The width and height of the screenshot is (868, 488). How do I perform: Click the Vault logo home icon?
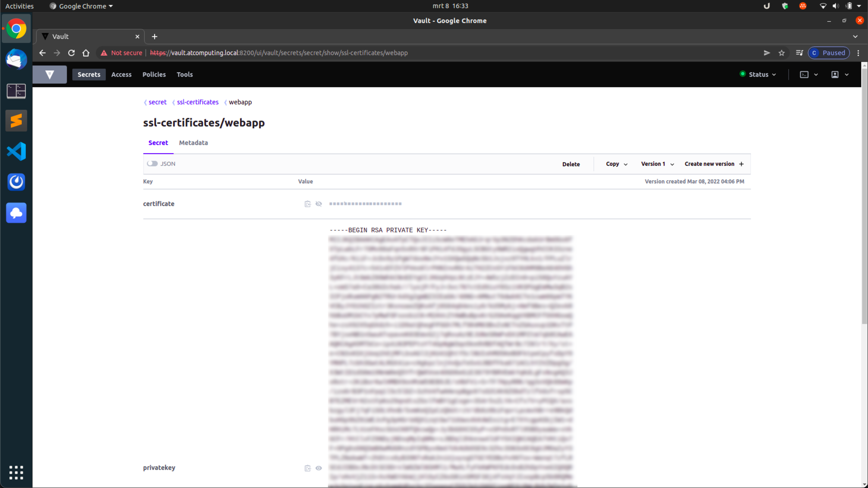[x=49, y=74]
